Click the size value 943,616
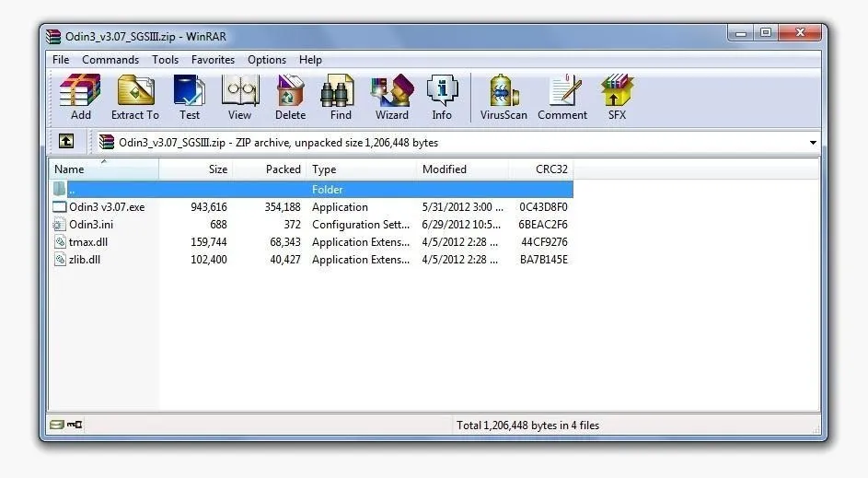 209,207
